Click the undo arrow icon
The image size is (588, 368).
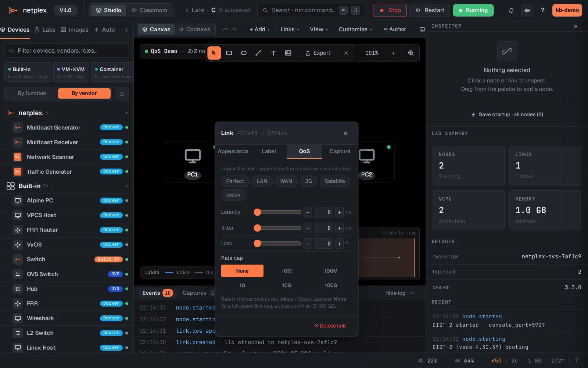[x=225, y=29]
